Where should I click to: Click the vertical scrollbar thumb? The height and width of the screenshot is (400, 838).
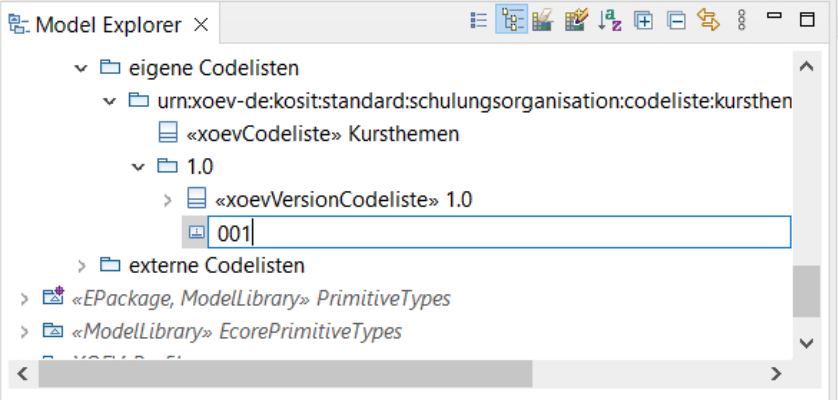(806, 291)
